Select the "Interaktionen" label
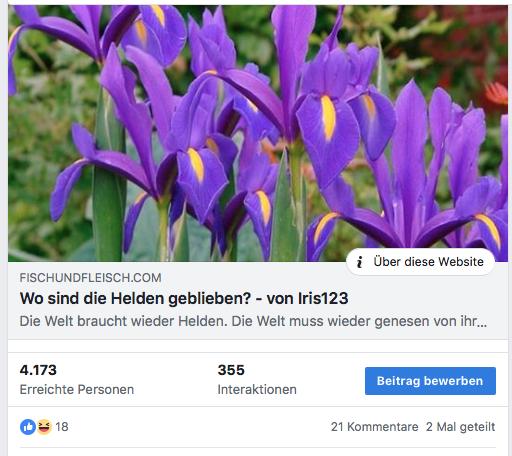Image resolution: width=512 pixels, height=456 pixels. click(x=257, y=389)
